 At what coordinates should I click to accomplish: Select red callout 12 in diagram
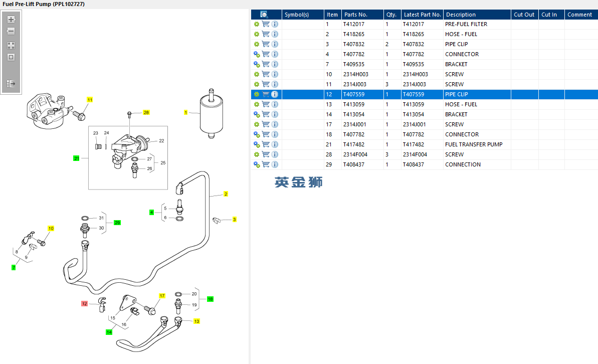pyautogui.click(x=85, y=304)
